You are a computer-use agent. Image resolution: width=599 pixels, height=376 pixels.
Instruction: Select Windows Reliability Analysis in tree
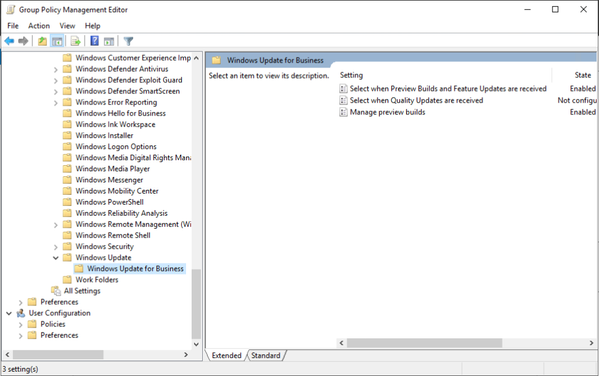point(121,213)
